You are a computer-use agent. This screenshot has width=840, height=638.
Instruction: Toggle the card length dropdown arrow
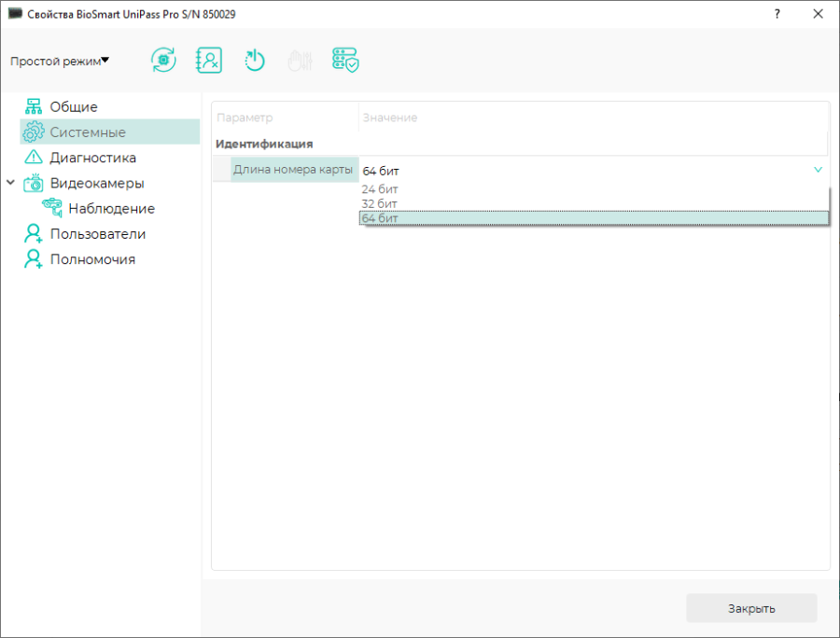818,170
